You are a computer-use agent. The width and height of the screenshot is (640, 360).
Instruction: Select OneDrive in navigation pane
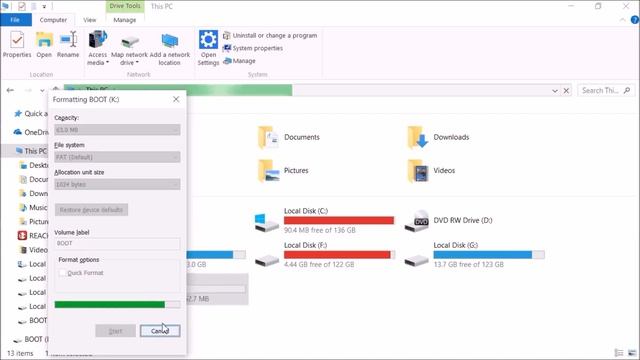click(31, 132)
